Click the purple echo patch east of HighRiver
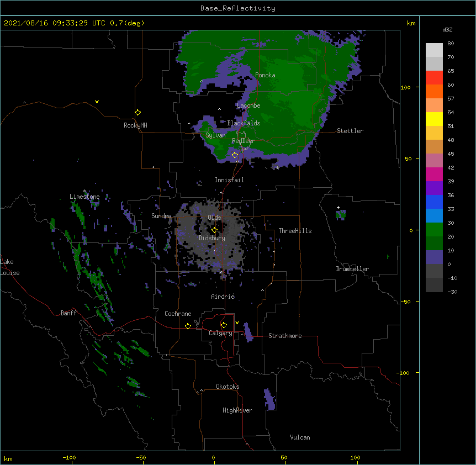This screenshot has width=476, height=465. pyautogui.click(x=269, y=399)
